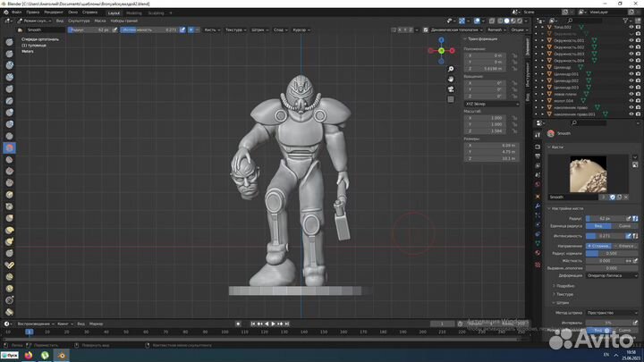Expand the Текстура section in brush settings

tap(565, 294)
